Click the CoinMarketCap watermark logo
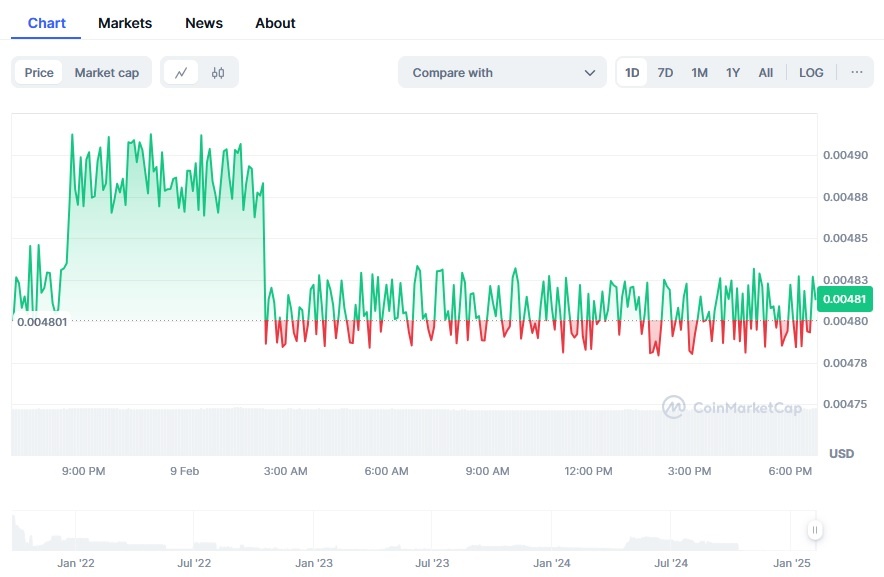 tap(731, 407)
